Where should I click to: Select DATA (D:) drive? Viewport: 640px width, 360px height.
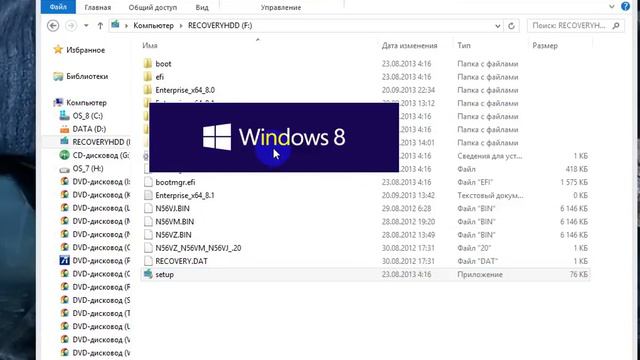pyautogui.click(x=89, y=129)
